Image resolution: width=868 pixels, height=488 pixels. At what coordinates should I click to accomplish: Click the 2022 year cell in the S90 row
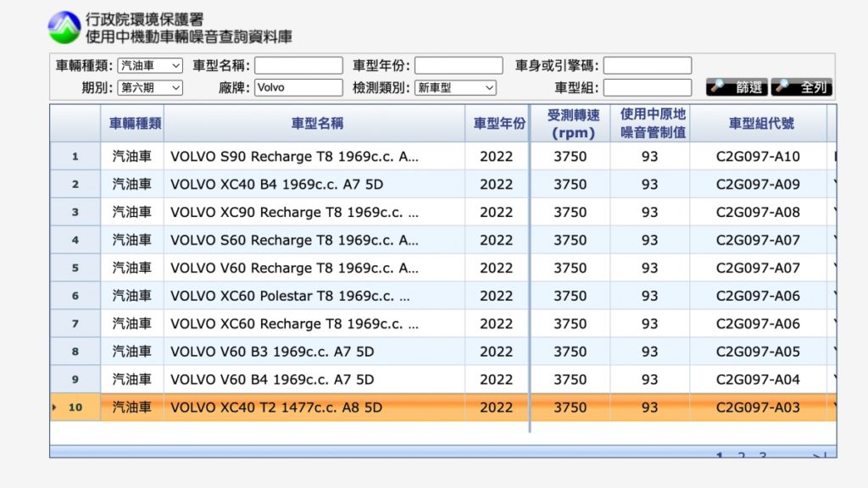(x=497, y=157)
